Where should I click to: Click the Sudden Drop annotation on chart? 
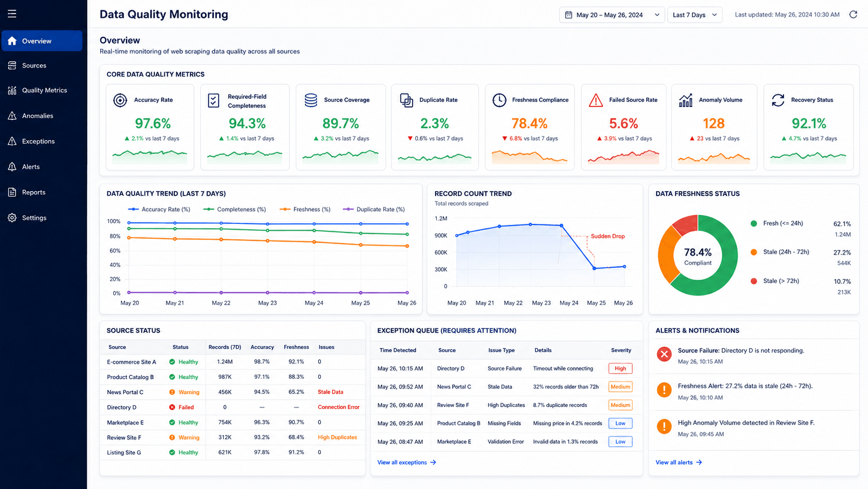pyautogui.click(x=607, y=236)
